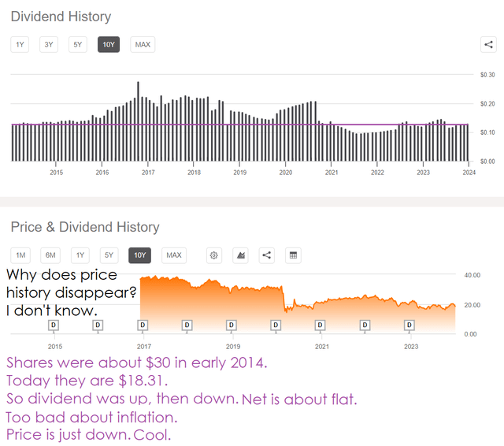Choose 10Y range on price chart

click(x=140, y=255)
